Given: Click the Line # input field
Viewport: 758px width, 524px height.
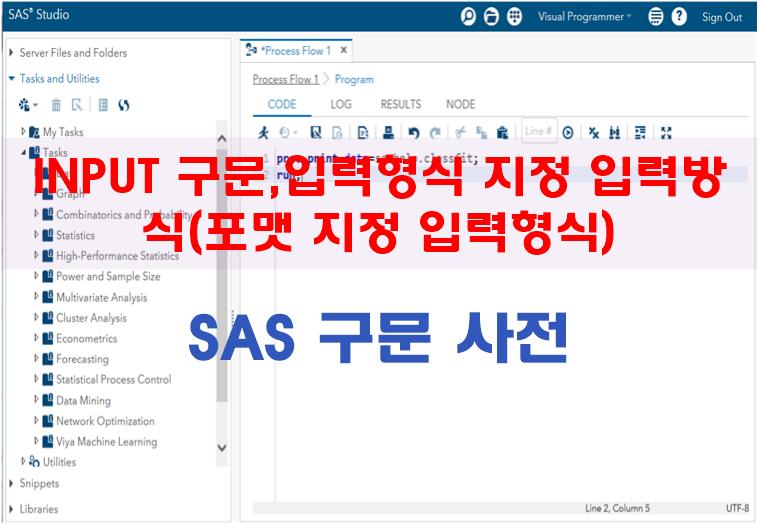Looking at the screenshot, I should pos(539,131).
